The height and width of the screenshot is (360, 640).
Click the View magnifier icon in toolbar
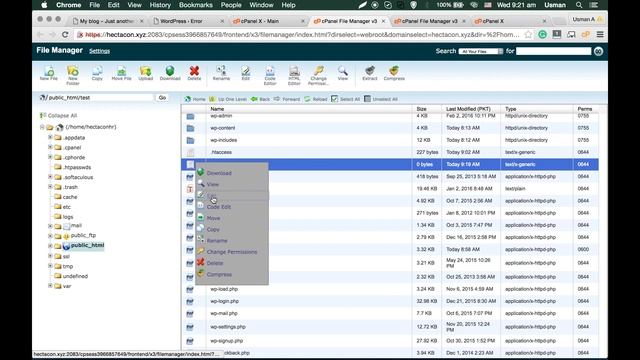[x=342, y=73]
